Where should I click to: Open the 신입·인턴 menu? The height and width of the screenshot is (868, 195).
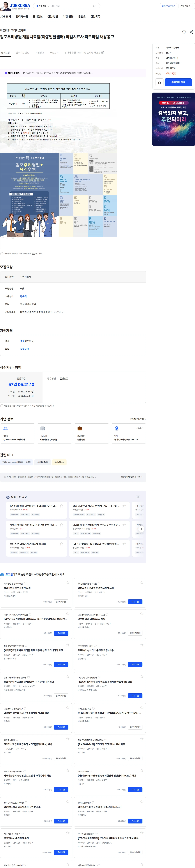tap(53, 17)
